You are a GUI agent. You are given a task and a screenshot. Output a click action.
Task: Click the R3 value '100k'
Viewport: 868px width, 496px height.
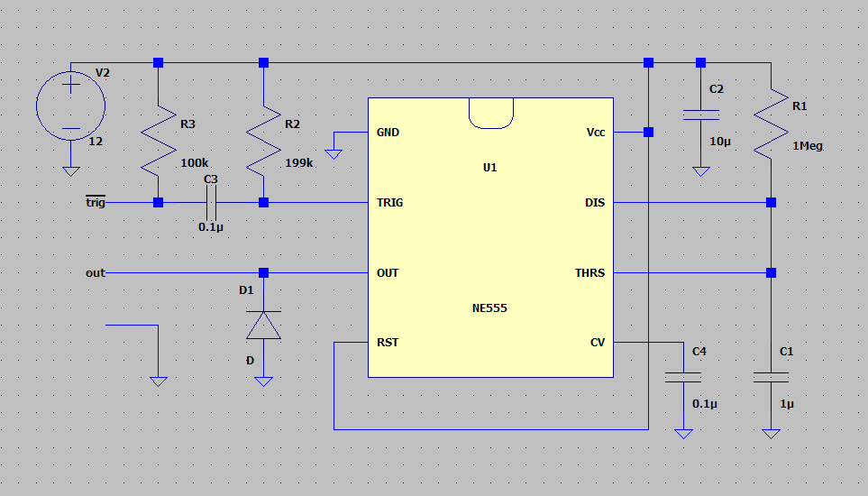pyautogui.click(x=195, y=162)
